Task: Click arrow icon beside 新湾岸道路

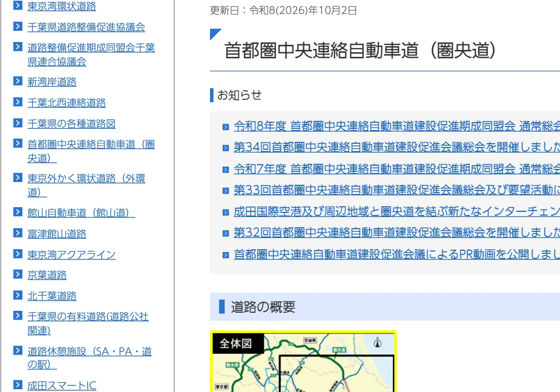Action: [18, 81]
